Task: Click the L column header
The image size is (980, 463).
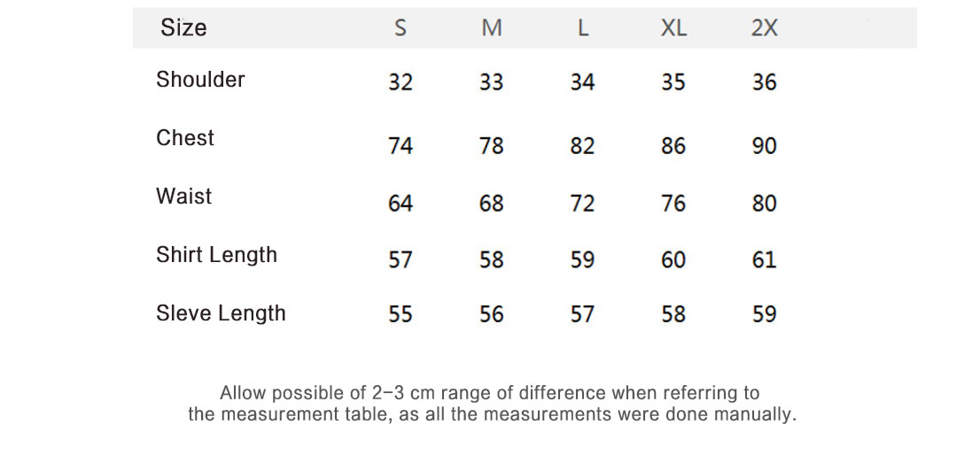Action: click(583, 28)
